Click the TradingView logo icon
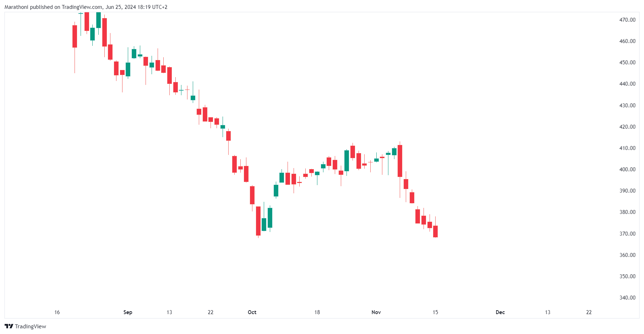The height and width of the screenshot is (334, 644). click(9, 326)
